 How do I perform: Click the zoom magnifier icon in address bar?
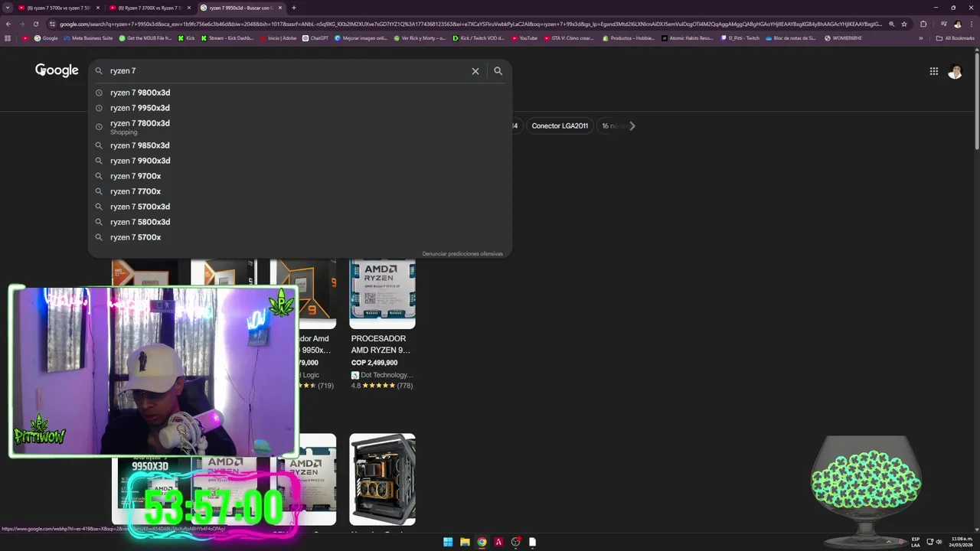click(x=891, y=24)
